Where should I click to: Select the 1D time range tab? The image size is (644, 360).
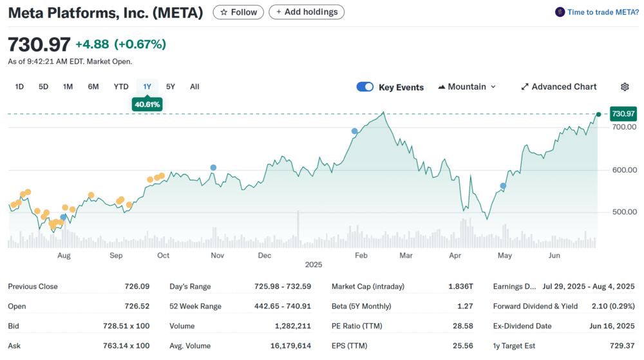tap(19, 87)
